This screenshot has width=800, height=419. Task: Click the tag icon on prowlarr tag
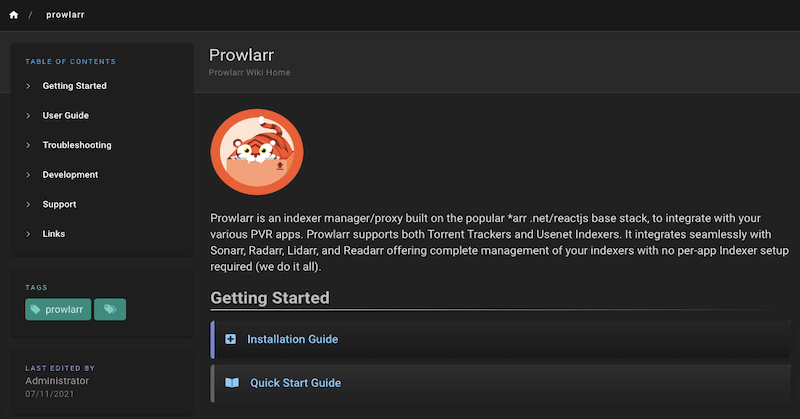(36, 310)
